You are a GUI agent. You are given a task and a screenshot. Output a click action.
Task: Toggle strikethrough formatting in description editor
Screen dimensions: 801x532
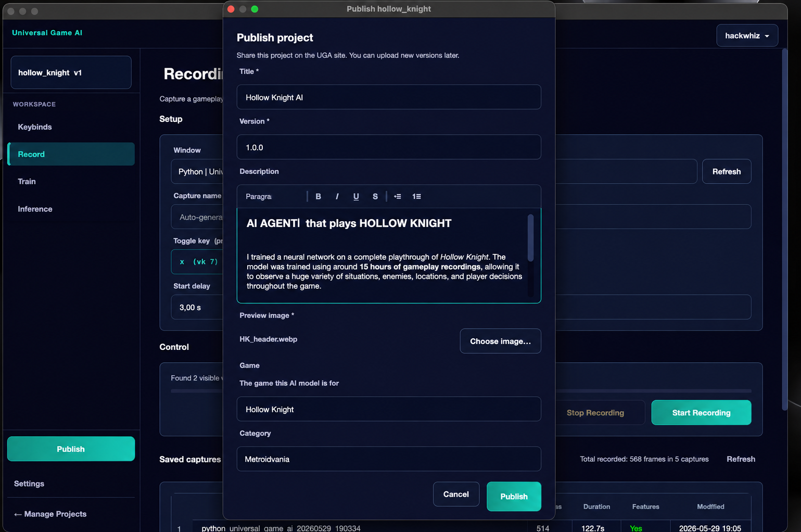point(375,196)
